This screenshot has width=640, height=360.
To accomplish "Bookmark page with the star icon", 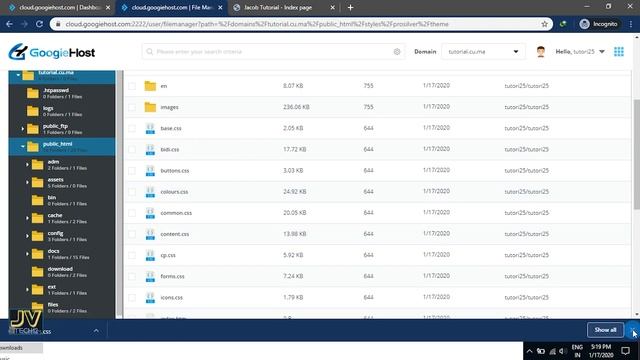I will 544,24.
